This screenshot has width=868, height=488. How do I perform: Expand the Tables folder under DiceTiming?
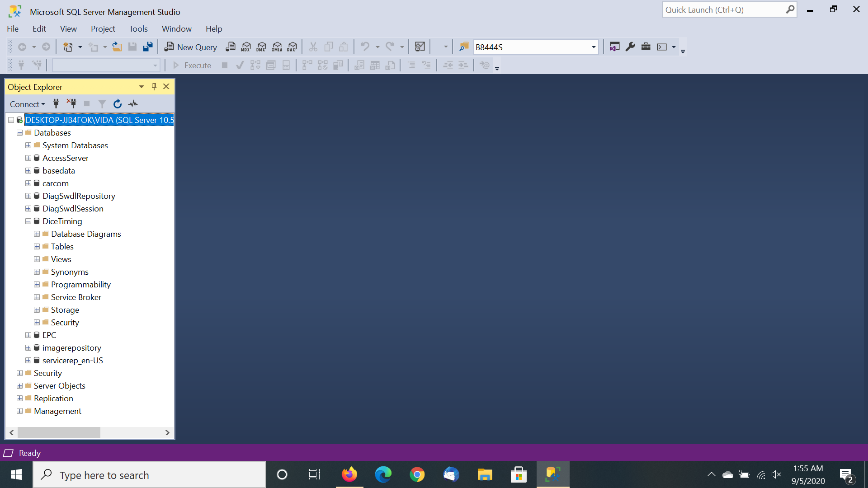(37, 247)
